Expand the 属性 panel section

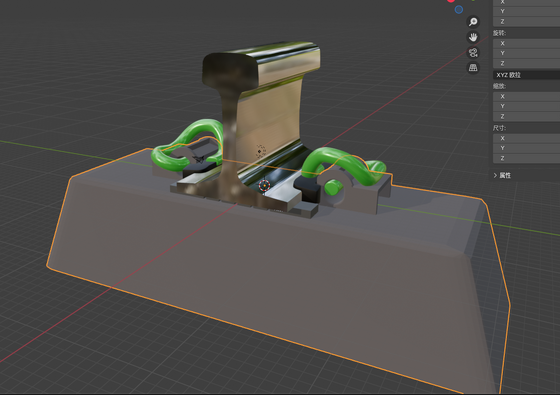coord(502,175)
